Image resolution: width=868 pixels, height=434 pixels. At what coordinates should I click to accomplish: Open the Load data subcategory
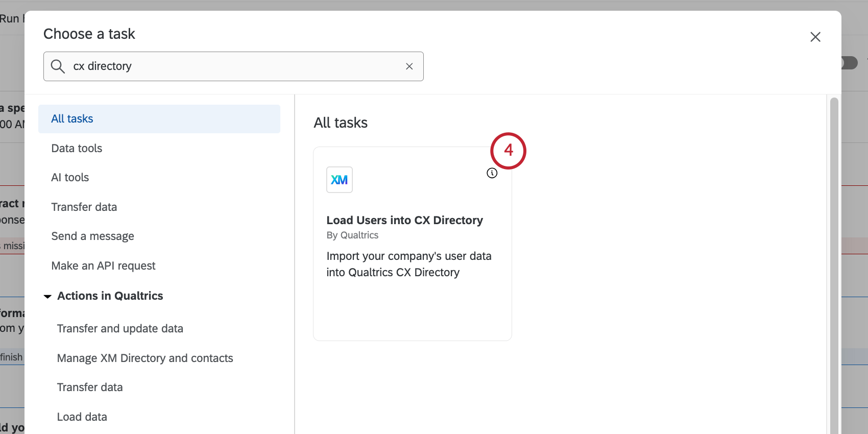(82, 417)
